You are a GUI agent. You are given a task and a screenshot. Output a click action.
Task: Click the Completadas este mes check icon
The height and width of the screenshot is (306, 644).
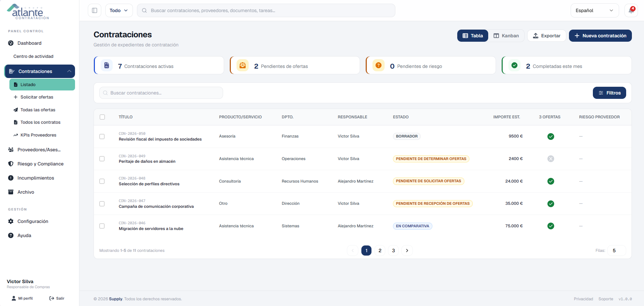pos(514,65)
